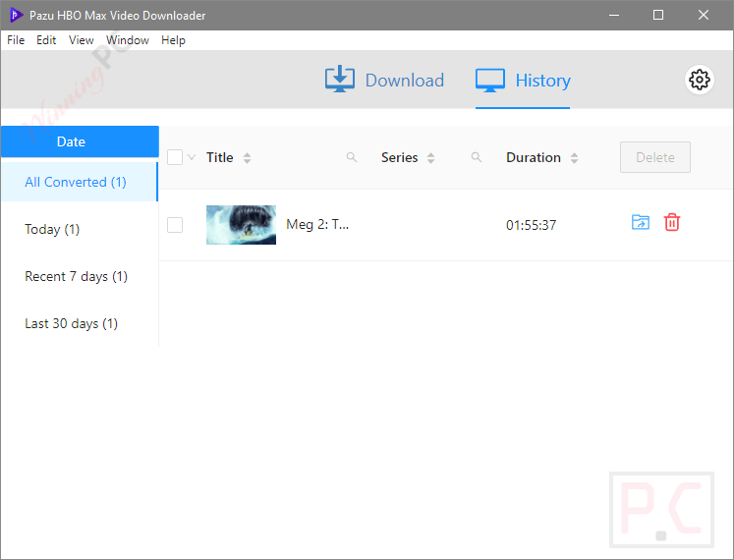Minimize the Pazu window

click(x=614, y=15)
